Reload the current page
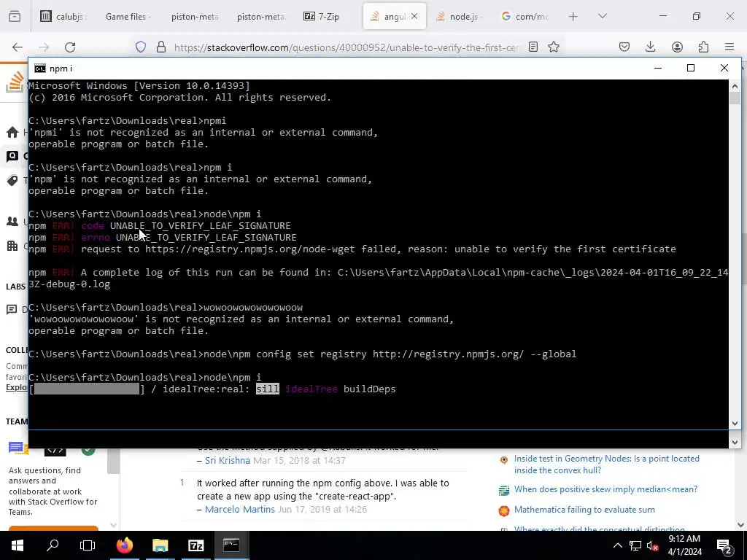The height and width of the screenshot is (560, 747). (70, 47)
